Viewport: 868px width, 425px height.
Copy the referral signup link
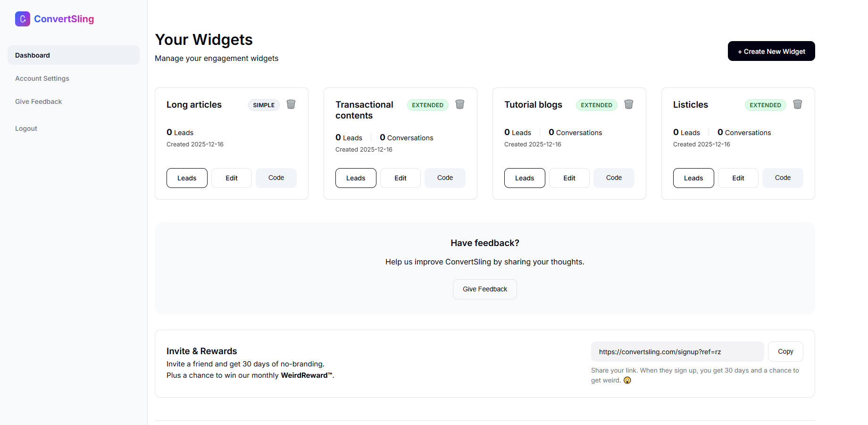(785, 351)
